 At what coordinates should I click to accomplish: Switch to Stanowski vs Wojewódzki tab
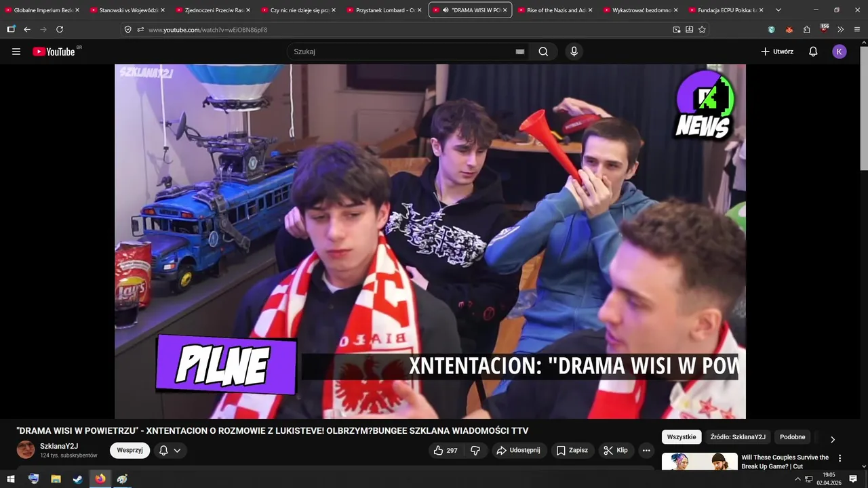coord(127,10)
